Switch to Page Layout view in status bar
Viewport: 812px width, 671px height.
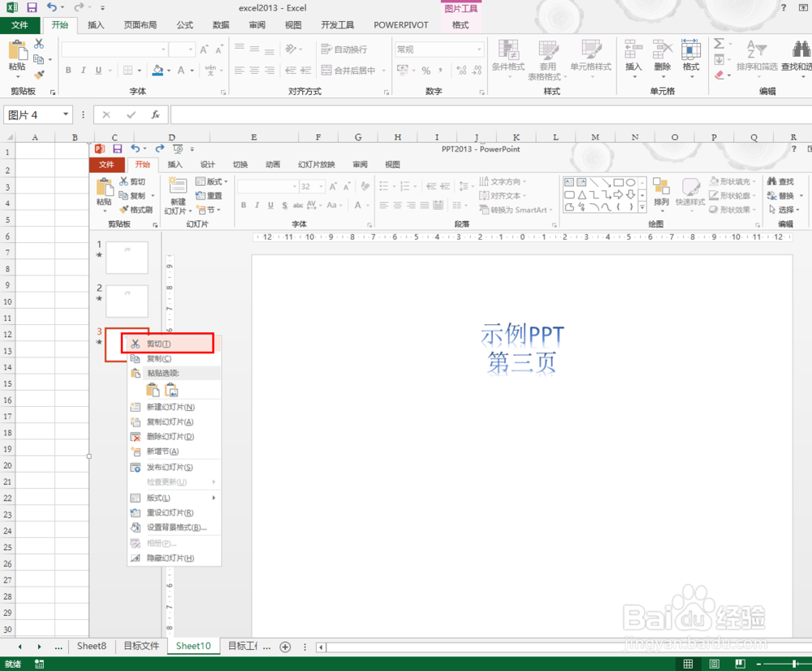[x=714, y=664]
